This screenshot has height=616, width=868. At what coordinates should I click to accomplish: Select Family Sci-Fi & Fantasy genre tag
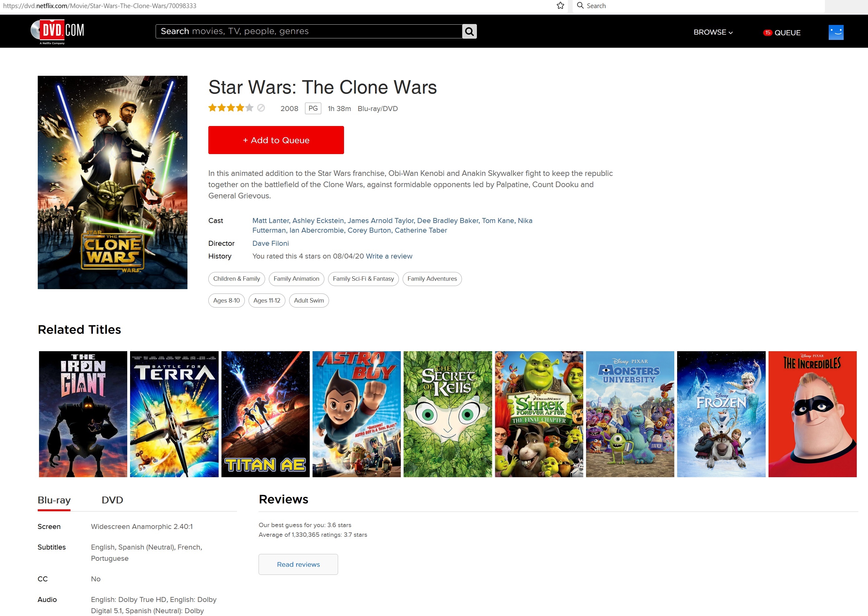pyautogui.click(x=363, y=279)
